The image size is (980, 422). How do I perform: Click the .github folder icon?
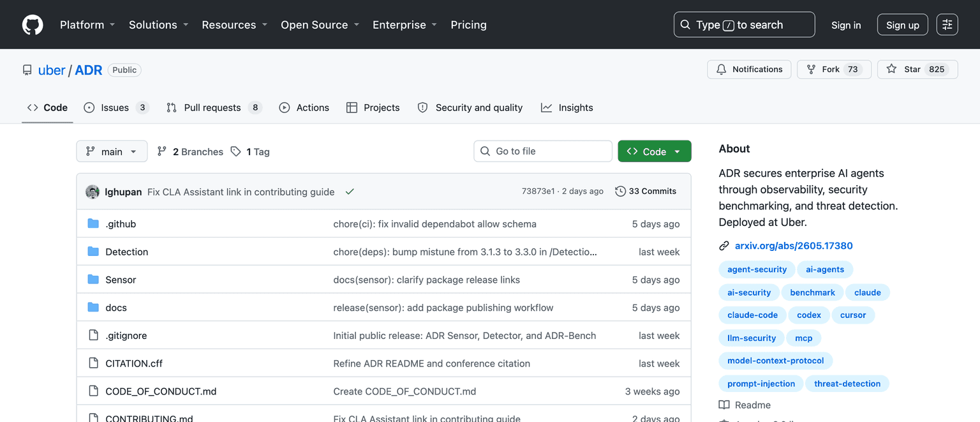coord(93,223)
